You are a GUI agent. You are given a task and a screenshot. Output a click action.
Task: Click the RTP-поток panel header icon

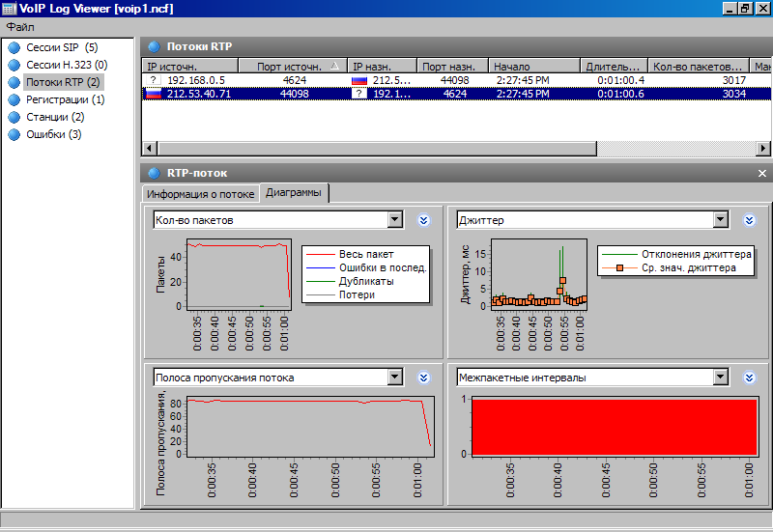pos(155,173)
